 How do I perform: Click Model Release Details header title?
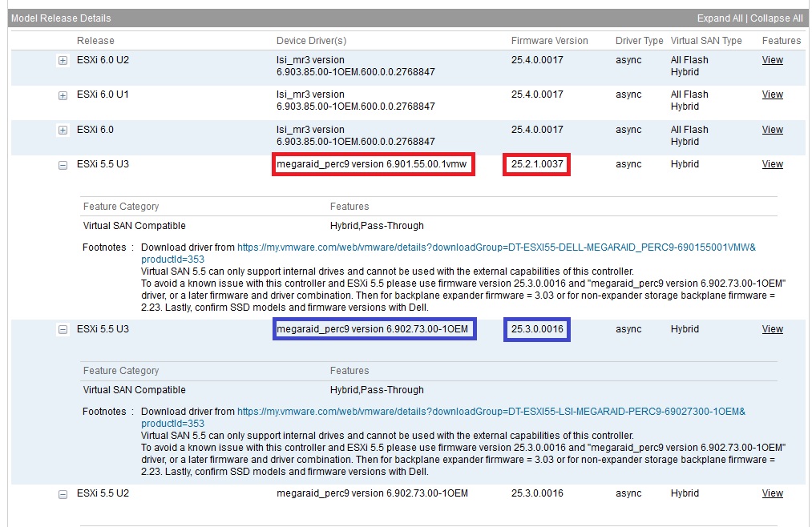click(61, 18)
